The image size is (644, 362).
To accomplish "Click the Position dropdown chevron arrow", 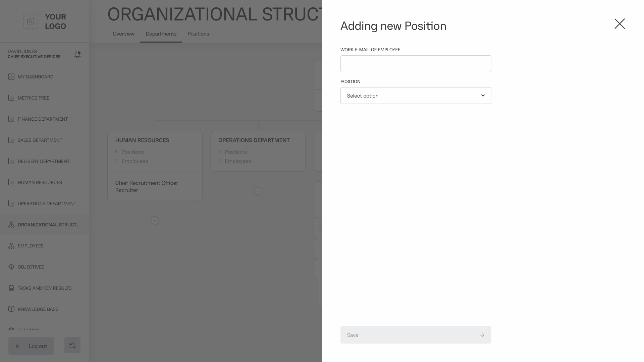I will pos(483,96).
